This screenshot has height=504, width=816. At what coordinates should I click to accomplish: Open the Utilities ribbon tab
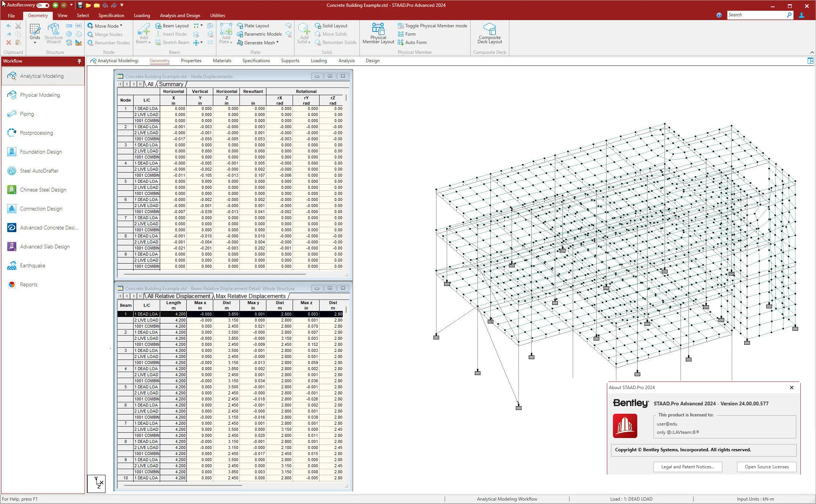[217, 16]
